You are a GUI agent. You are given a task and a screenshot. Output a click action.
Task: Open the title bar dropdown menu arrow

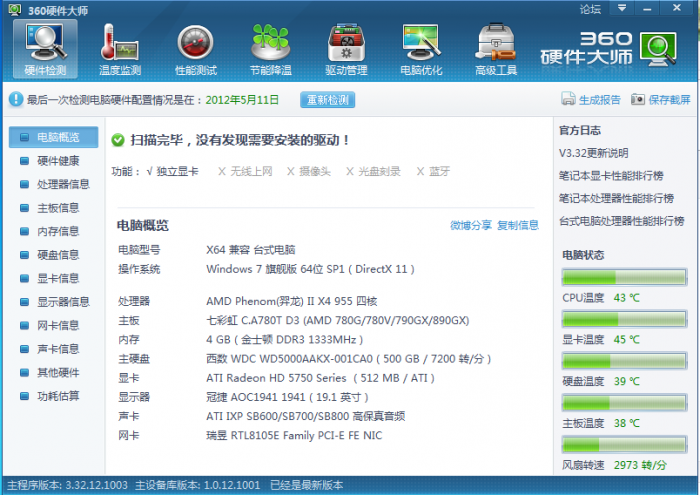click(622, 8)
